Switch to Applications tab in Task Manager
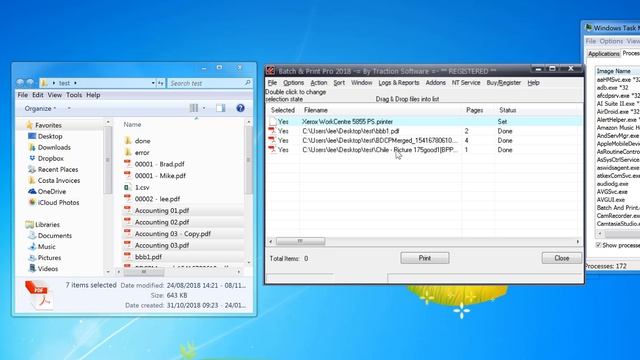 [x=603, y=53]
